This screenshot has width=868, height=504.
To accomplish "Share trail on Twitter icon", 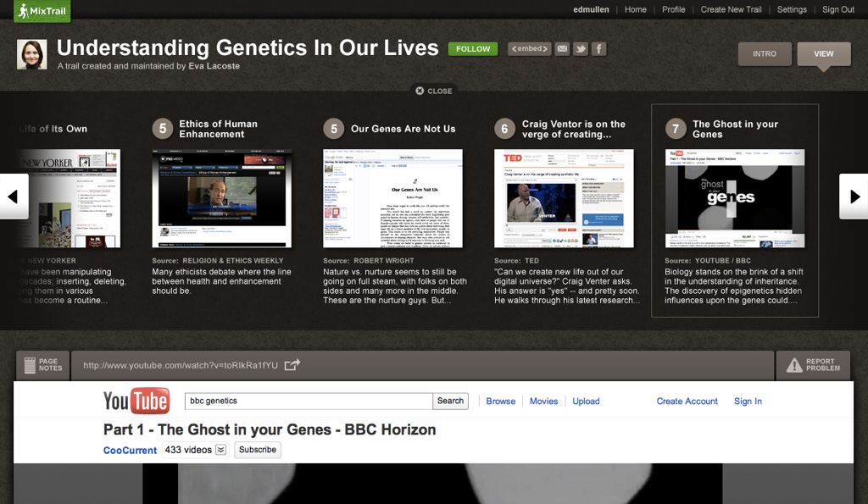I will point(580,48).
